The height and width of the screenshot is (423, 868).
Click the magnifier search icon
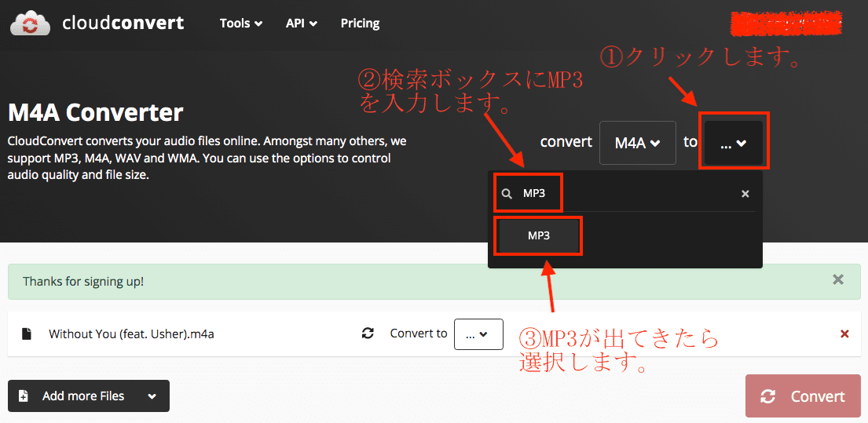tap(506, 194)
